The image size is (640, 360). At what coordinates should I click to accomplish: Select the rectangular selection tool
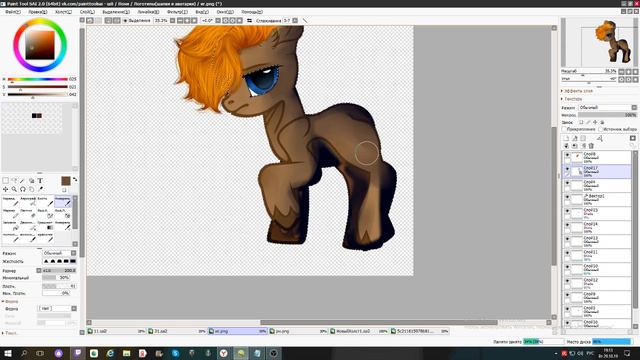coord(5,180)
